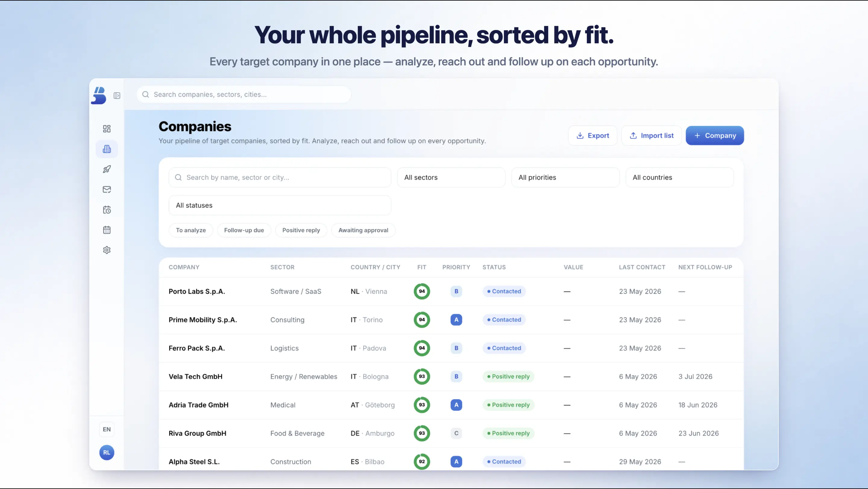Click Contacted status badge for Alpha Steel
Image resolution: width=868 pixels, height=489 pixels.
coord(504,462)
